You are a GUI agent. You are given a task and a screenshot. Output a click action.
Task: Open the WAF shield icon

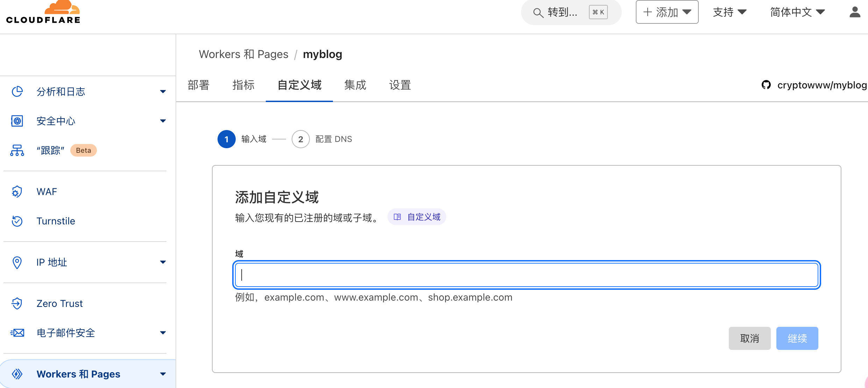[x=17, y=192]
